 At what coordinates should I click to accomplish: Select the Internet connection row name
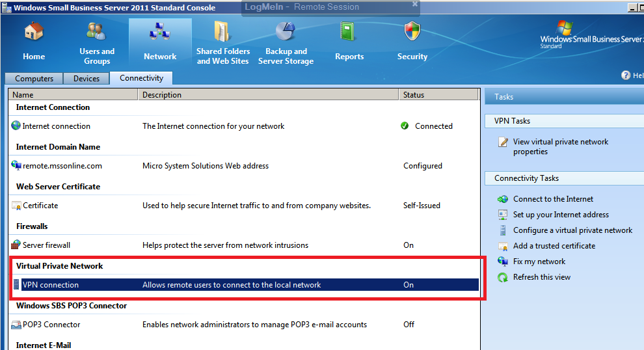click(56, 126)
